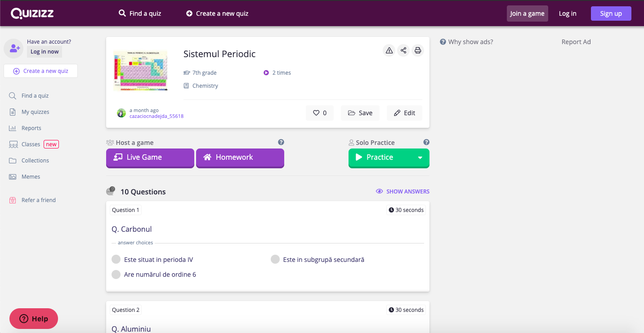Open My quizzes in the sidebar
The width and height of the screenshot is (644, 333).
point(35,112)
